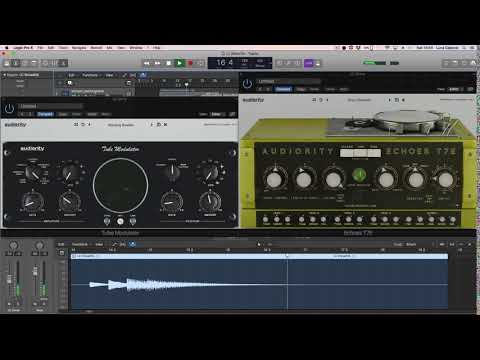Toggle Cycle mode button in transport
Viewport: 480px width, 360px height.
tap(201, 63)
